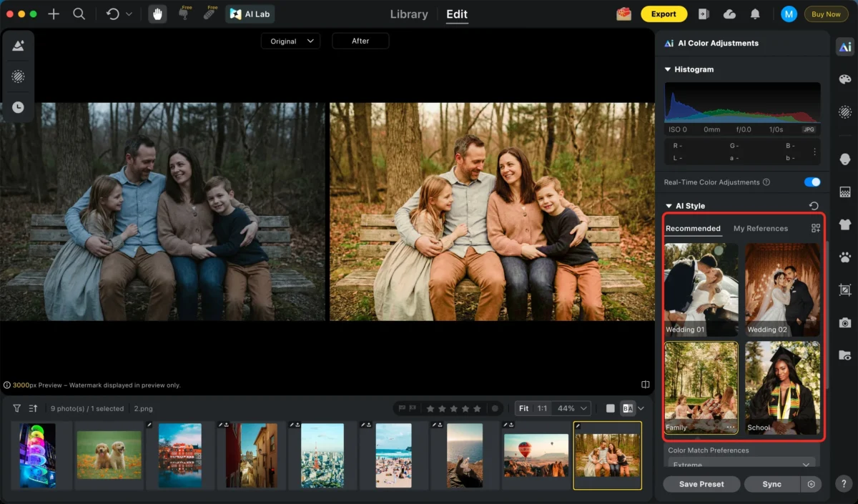The height and width of the screenshot is (504, 858).
Task: Collapse the Histogram section
Action: (668, 69)
